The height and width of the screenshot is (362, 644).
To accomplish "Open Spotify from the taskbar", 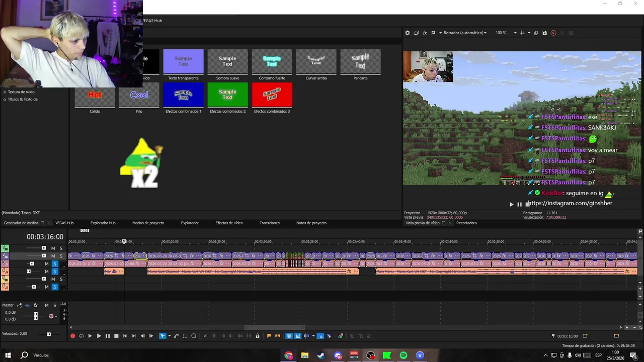I will [x=404, y=355].
